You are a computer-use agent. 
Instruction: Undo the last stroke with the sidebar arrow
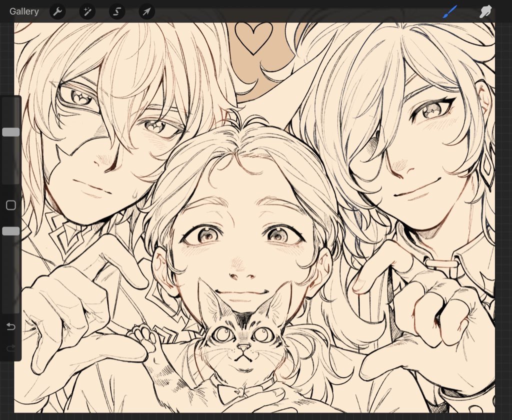[x=11, y=326]
